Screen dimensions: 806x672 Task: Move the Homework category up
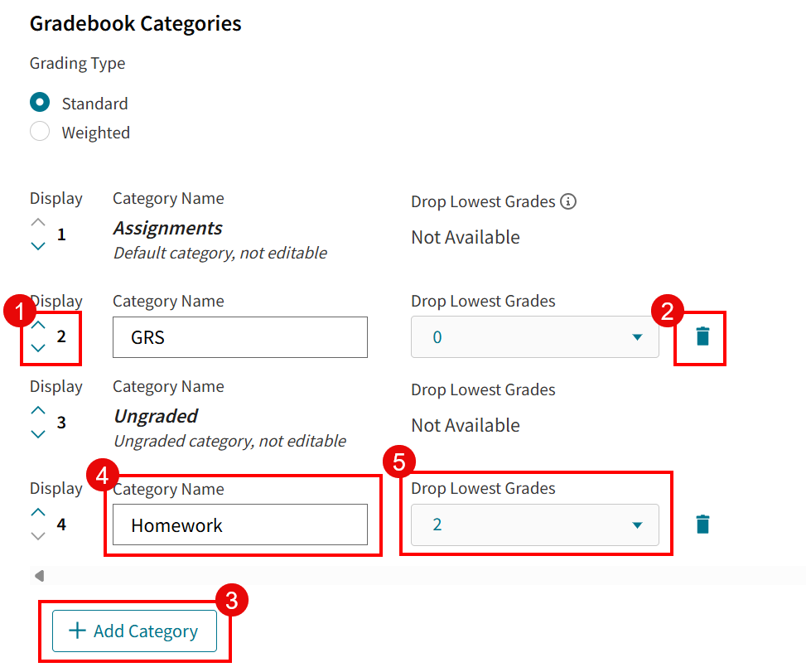click(x=38, y=511)
